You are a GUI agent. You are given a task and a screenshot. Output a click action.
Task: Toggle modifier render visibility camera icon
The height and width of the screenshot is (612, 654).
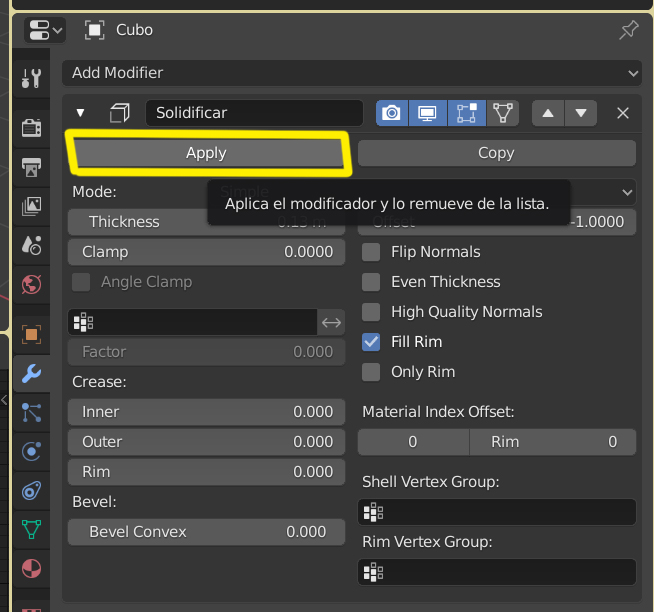(391, 113)
